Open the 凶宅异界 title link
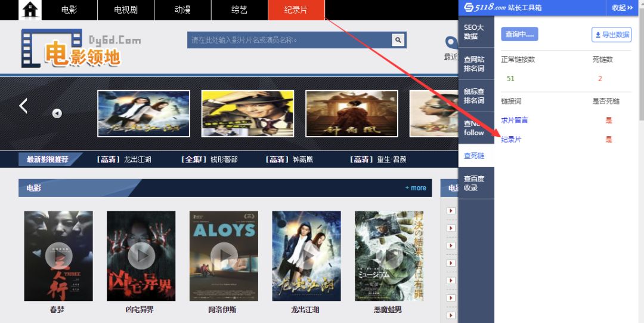This screenshot has width=644, height=323. tap(140, 310)
